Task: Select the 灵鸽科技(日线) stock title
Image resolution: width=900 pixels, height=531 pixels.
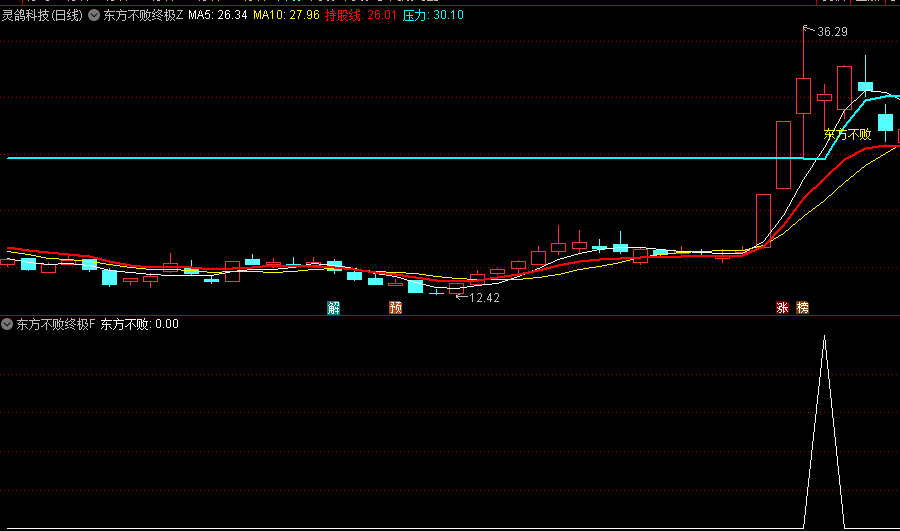Action: pyautogui.click(x=42, y=15)
